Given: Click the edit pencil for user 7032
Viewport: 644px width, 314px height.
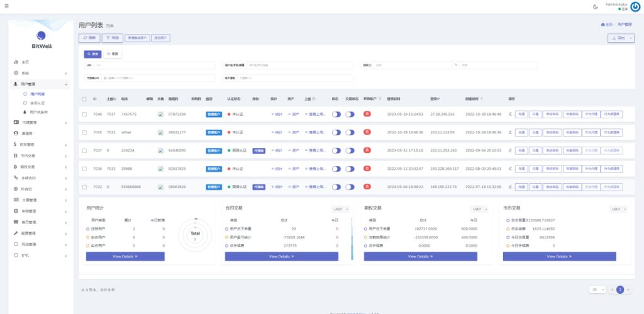Looking at the screenshot, I should (510, 187).
